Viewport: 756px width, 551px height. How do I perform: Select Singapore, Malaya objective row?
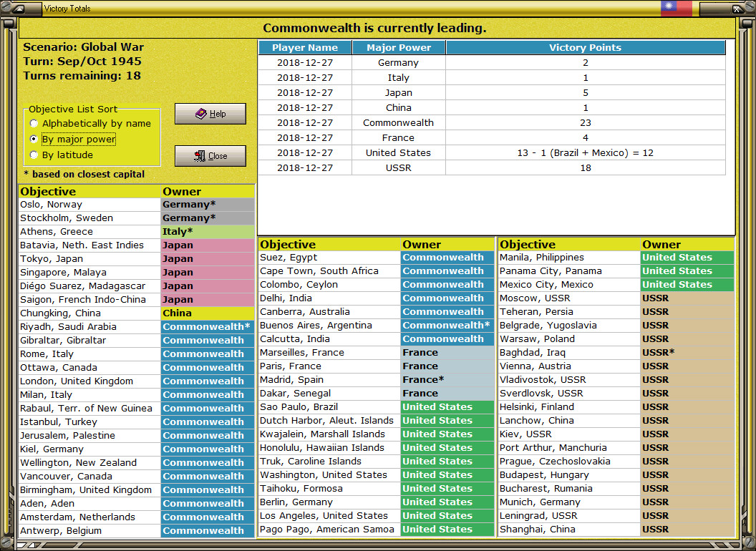(137, 273)
